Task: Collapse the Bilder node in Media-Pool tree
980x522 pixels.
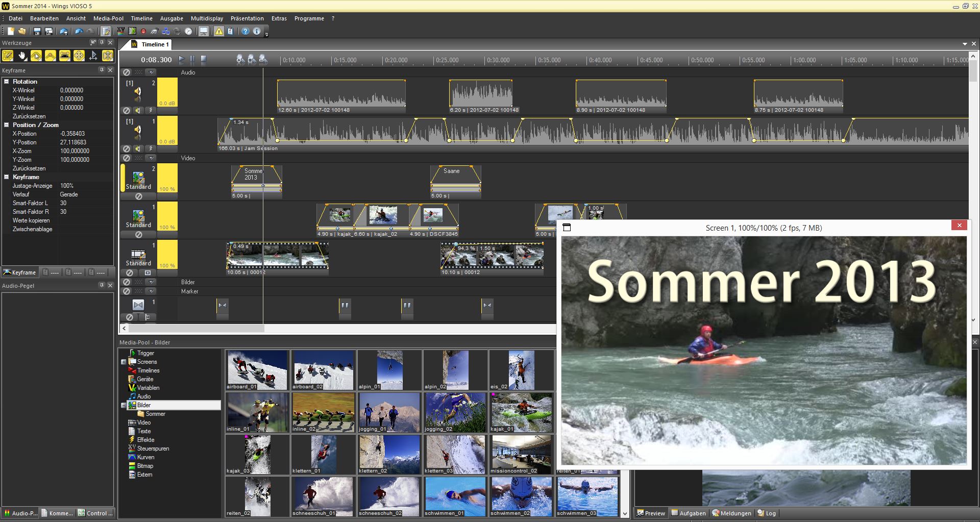Action: tap(124, 405)
